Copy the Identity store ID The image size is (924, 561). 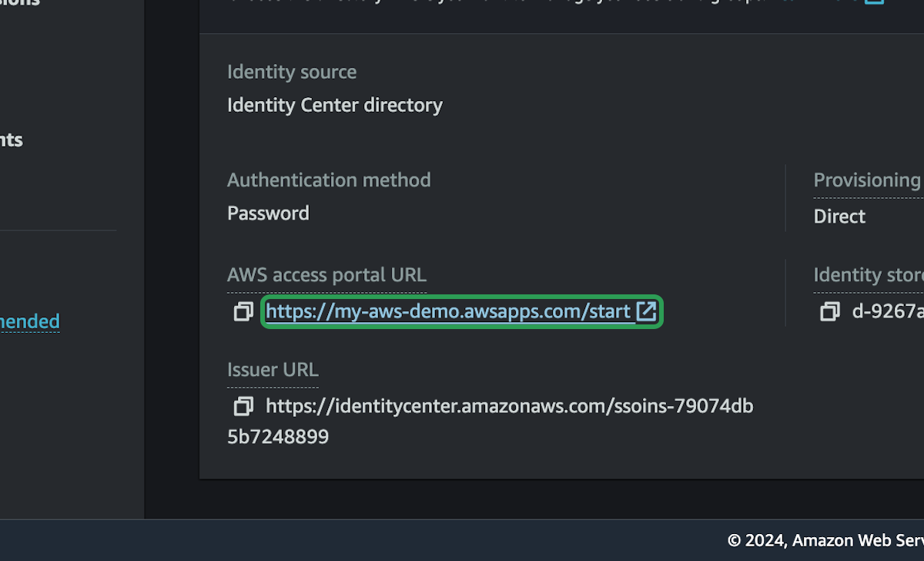click(830, 311)
